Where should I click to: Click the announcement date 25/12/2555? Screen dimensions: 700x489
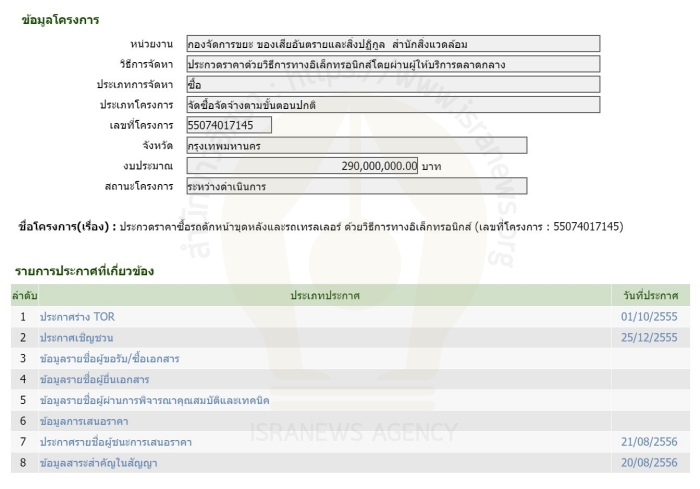click(x=649, y=338)
